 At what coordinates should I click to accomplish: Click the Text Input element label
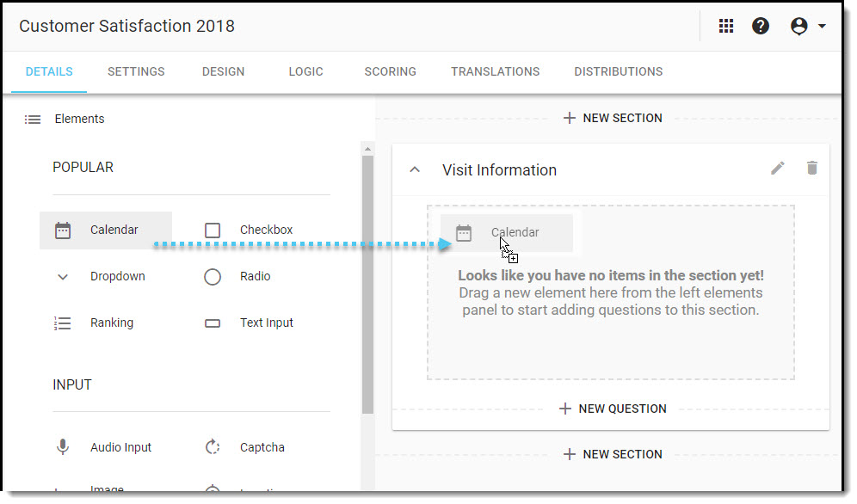coord(266,323)
